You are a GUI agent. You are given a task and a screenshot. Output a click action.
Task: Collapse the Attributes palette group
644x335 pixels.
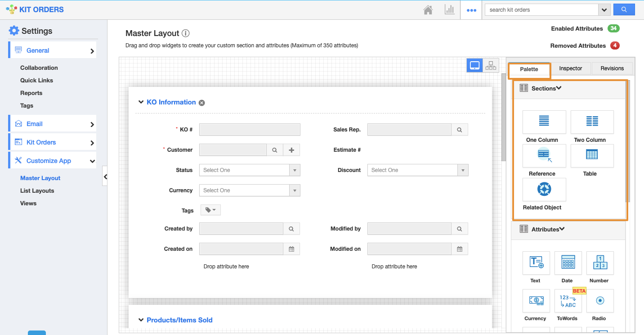(562, 229)
